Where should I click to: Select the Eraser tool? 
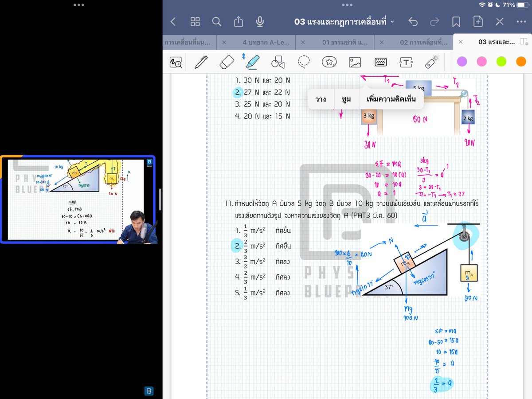tap(227, 62)
